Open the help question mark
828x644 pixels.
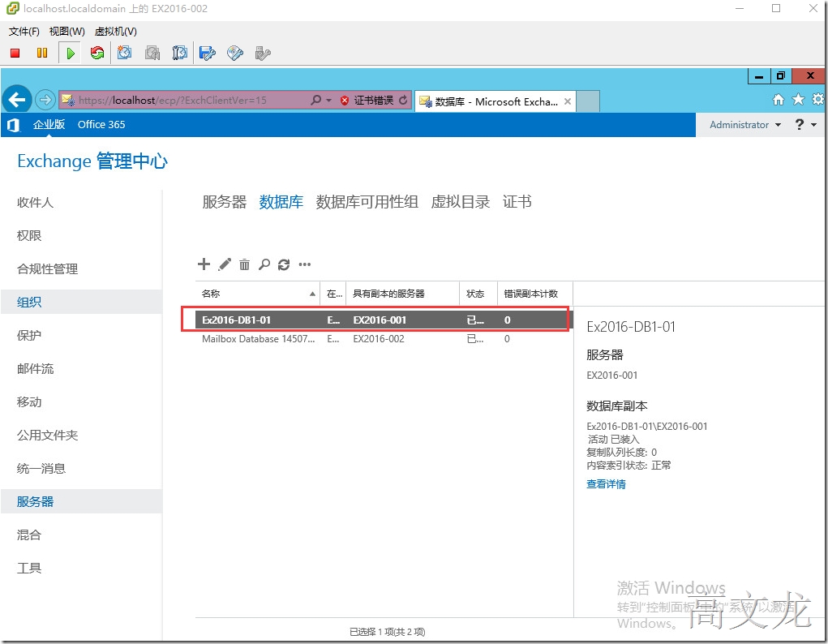(800, 125)
